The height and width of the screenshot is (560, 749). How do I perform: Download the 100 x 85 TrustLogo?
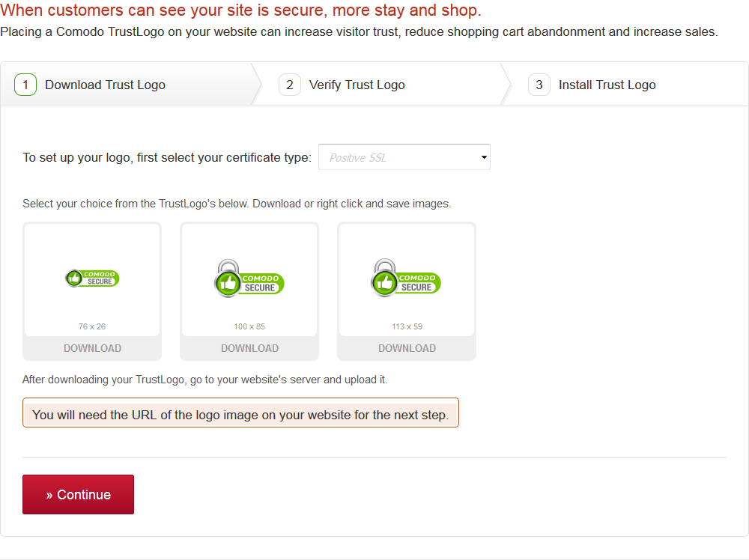coord(249,348)
